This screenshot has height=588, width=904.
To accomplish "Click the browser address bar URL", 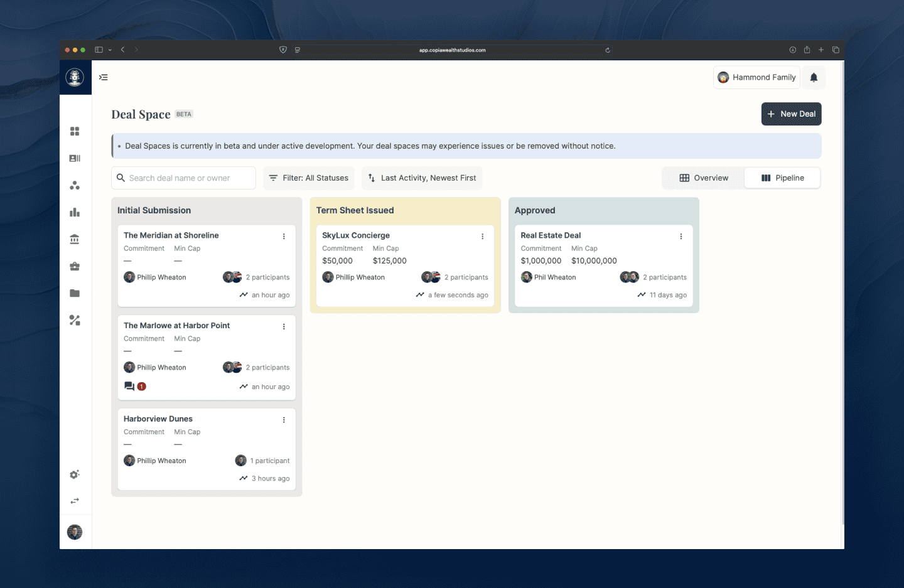I will tap(452, 50).
